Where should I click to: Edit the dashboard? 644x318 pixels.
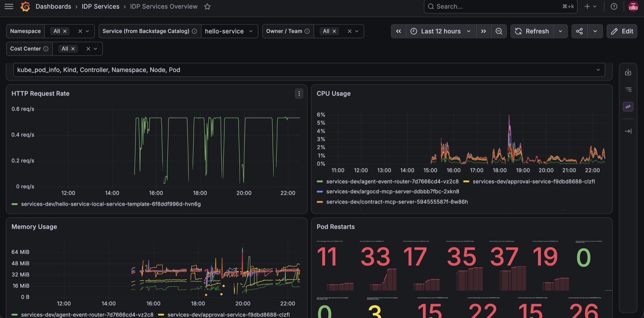tap(622, 31)
